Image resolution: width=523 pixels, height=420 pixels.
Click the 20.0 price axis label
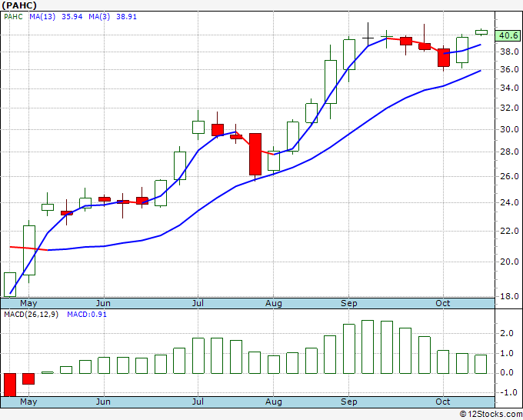click(x=509, y=262)
